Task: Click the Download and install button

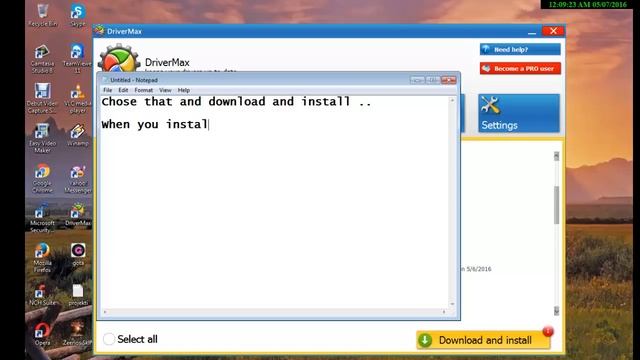Action: click(483, 340)
